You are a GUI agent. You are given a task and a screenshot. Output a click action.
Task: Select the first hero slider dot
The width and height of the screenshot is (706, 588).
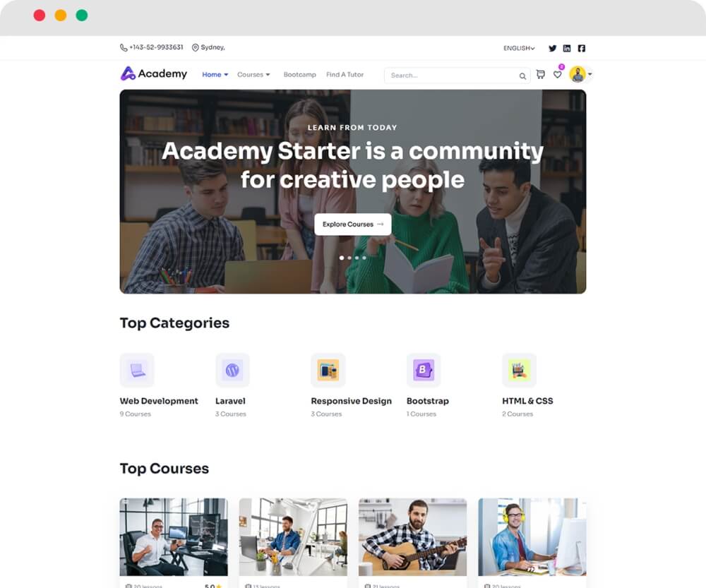[342, 258]
